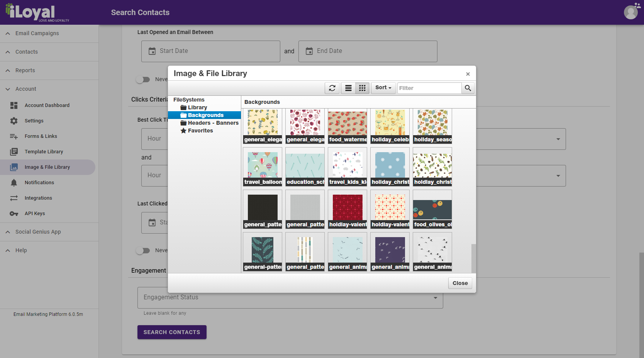The image size is (644, 358).
Task: Open API Keys in sidebar
Action: coord(35,214)
